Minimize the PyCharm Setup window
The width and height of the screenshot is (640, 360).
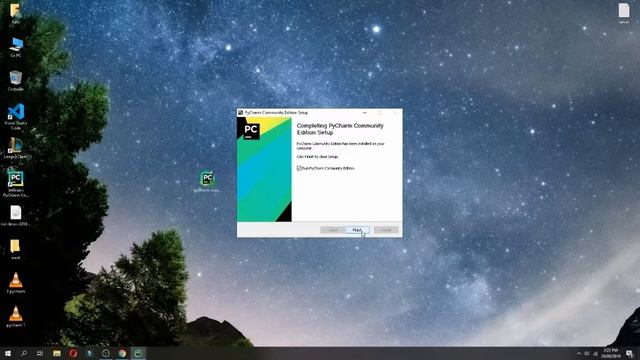click(x=364, y=113)
